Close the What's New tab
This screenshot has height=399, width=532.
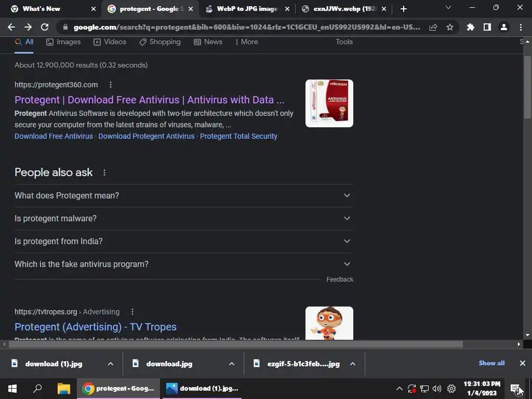(94, 9)
